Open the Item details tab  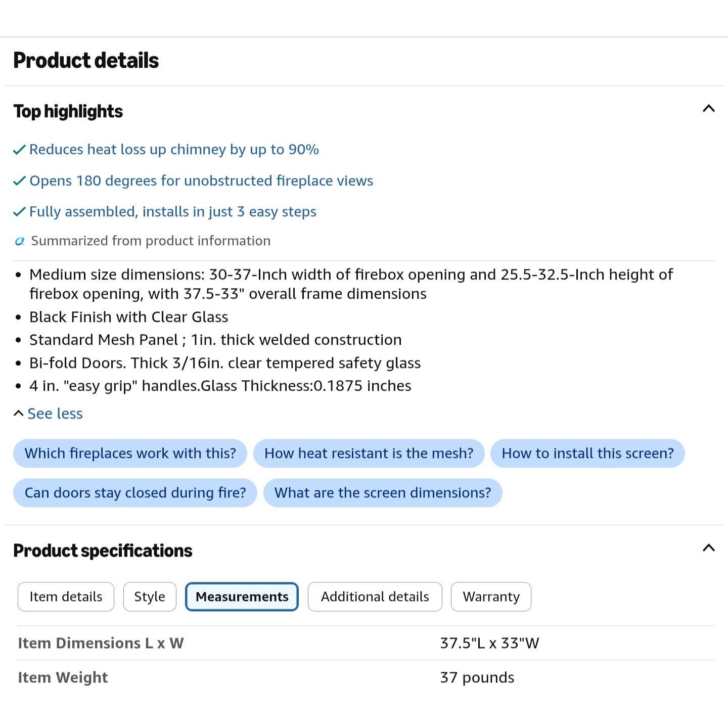pyautogui.click(x=66, y=597)
